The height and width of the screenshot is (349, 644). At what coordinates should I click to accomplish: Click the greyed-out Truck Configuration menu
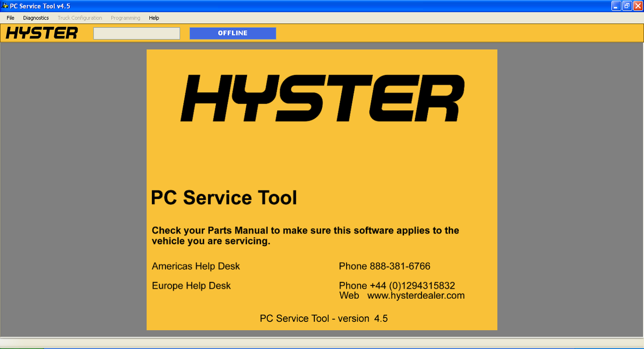[79, 18]
